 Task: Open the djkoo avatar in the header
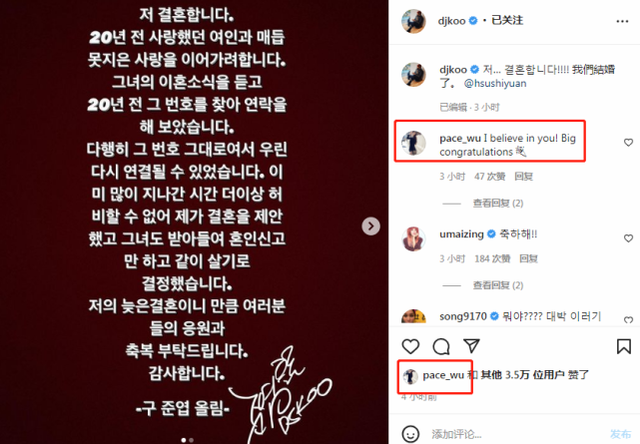(413, 21)
